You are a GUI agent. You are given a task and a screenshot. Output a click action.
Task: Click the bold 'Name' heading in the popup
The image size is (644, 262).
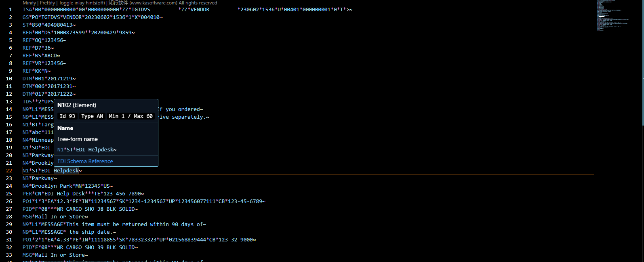(65, 128)
